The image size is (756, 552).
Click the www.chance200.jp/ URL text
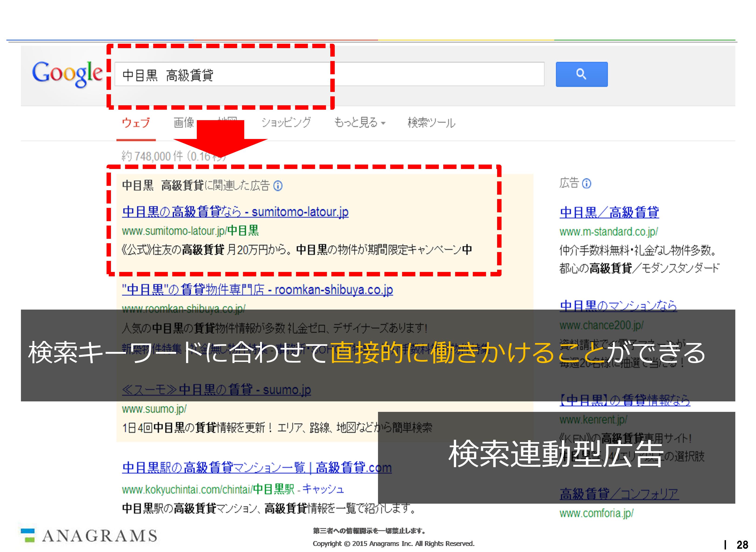(602, 325)
